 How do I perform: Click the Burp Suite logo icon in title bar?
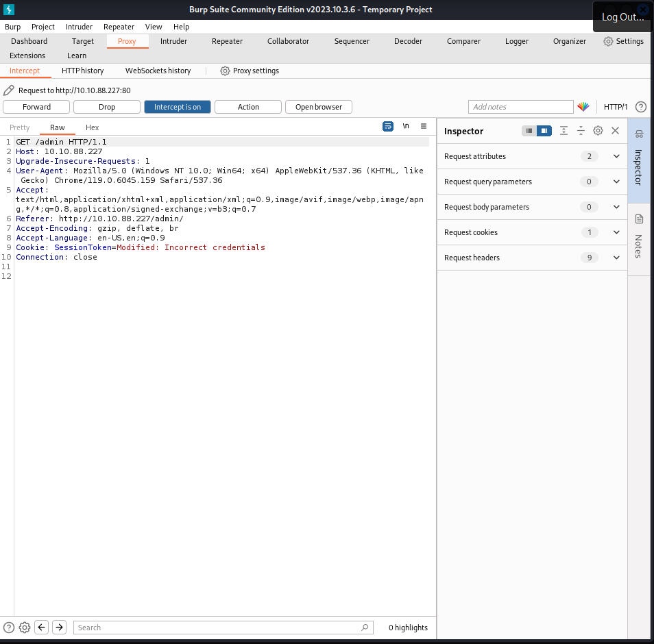click(x=9, y=9)
